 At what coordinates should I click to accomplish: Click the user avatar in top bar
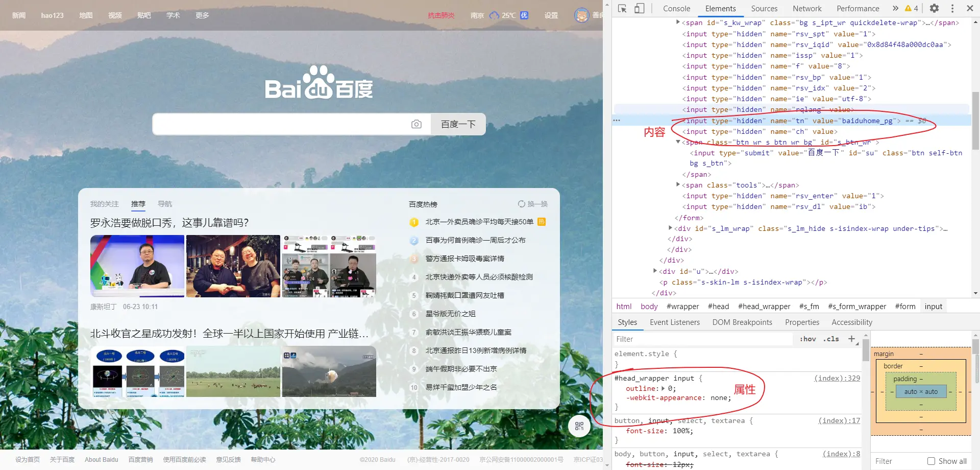(x=581, y=15)
